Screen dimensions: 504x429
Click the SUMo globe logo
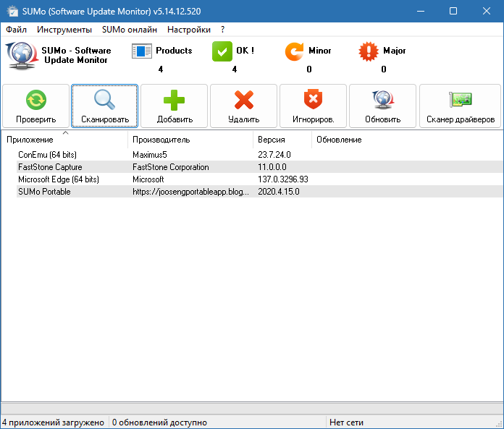click(x=21, y=56)
